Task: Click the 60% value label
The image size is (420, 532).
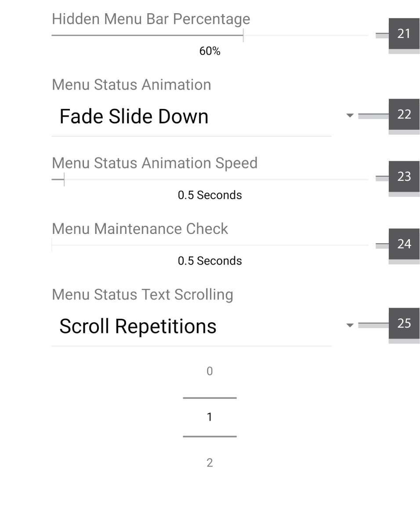Action: point(209,51)
